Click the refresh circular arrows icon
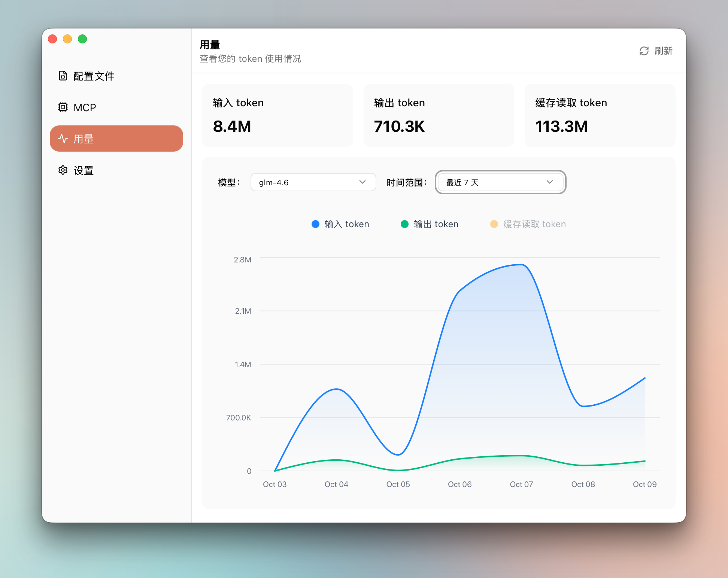Image resolution: width=728 pixels, height=578 pixels. point(644,51)
